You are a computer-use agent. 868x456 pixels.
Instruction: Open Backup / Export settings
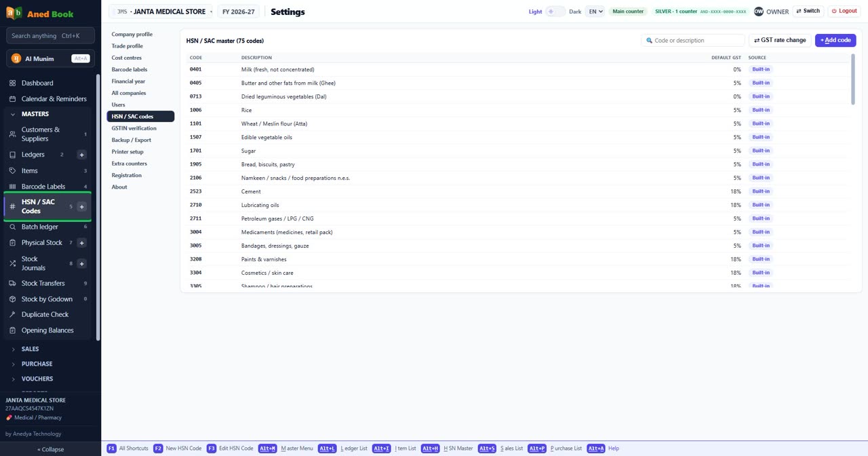click(x=140, y=140)
